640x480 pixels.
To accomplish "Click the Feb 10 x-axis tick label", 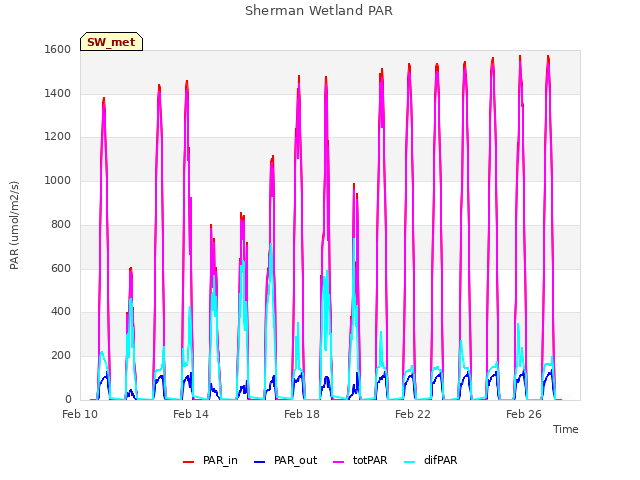I will (x=80, y=414).
